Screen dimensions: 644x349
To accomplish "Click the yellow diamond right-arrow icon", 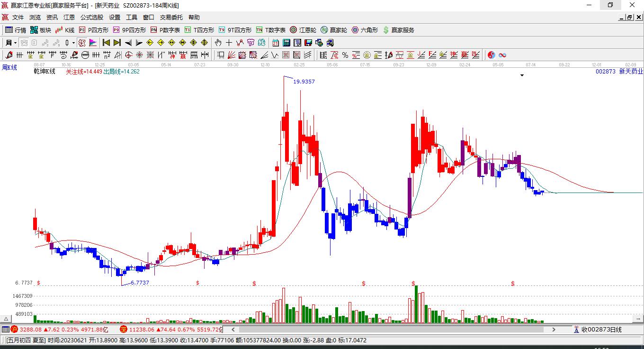I will 161,43.
